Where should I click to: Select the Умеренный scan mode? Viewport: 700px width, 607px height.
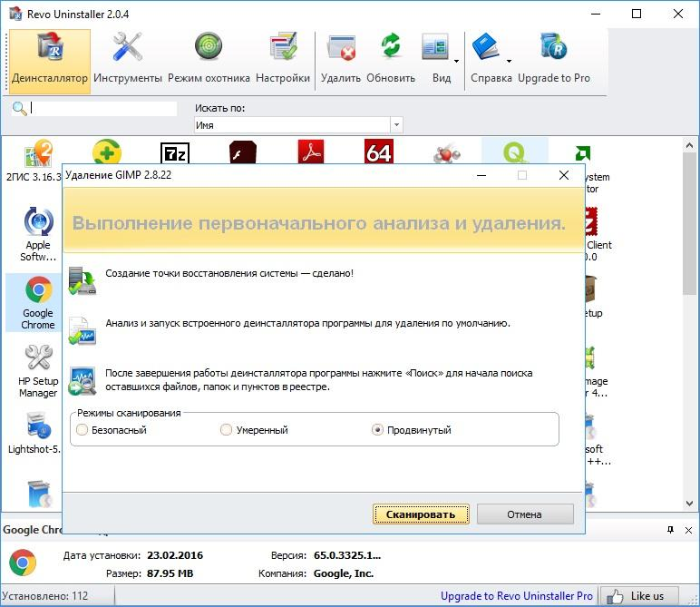(x=227, y=430)
